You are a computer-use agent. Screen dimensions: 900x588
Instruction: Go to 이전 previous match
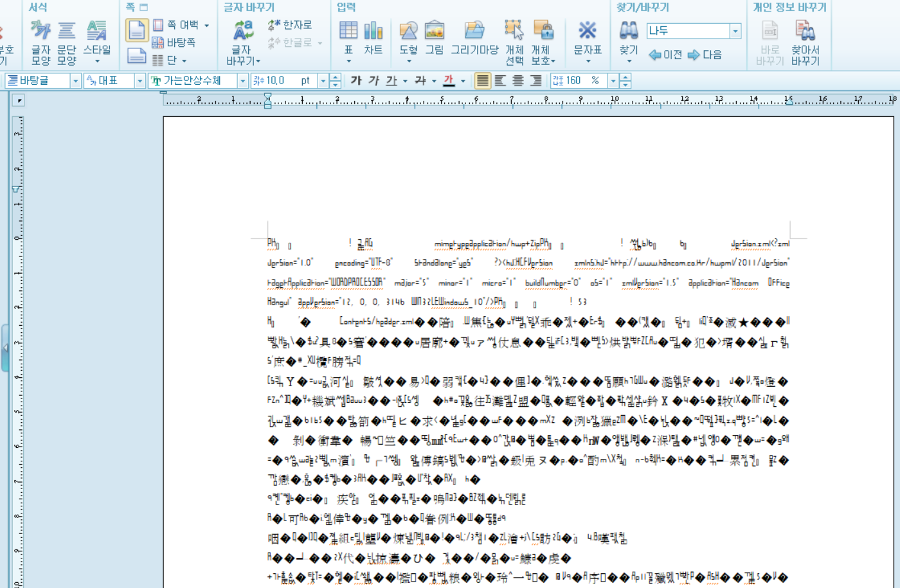coord(665,55)
